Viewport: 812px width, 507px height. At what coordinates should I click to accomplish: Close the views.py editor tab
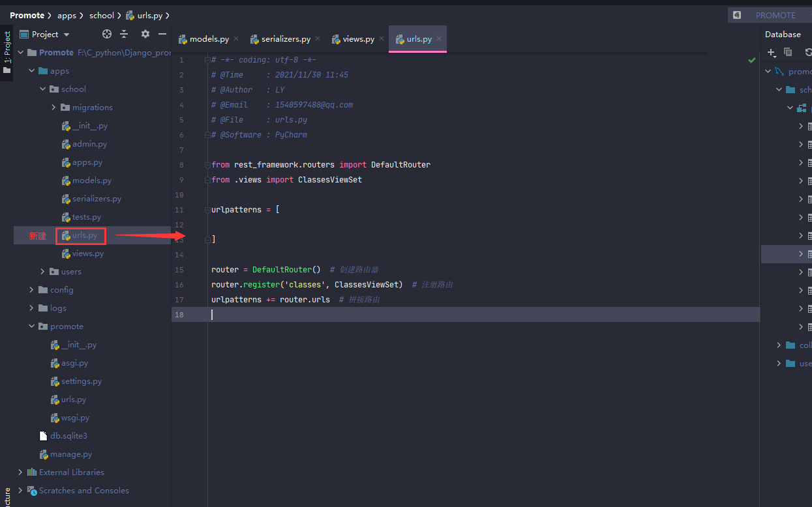coord(382,39)
